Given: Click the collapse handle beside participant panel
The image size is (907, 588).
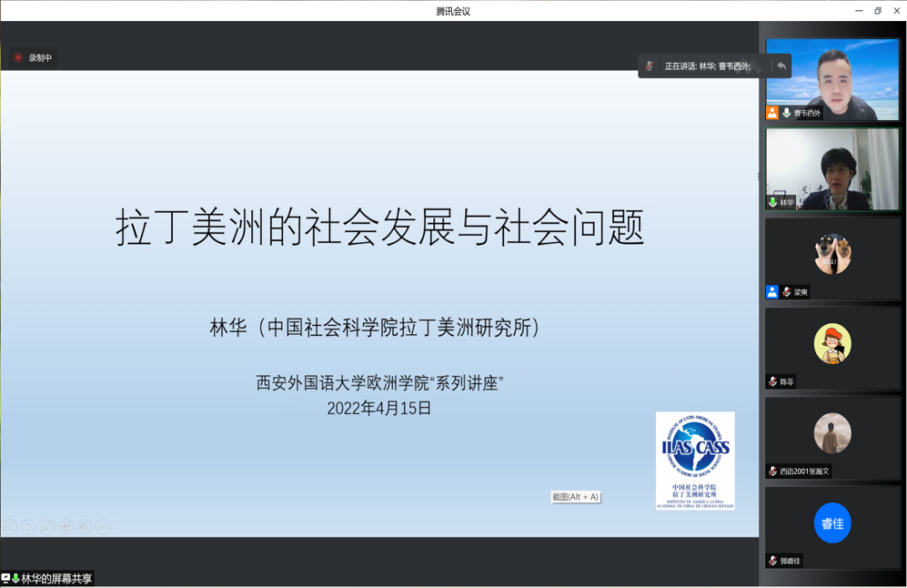Looking at the screenshot, I should (x=759, y=176).
